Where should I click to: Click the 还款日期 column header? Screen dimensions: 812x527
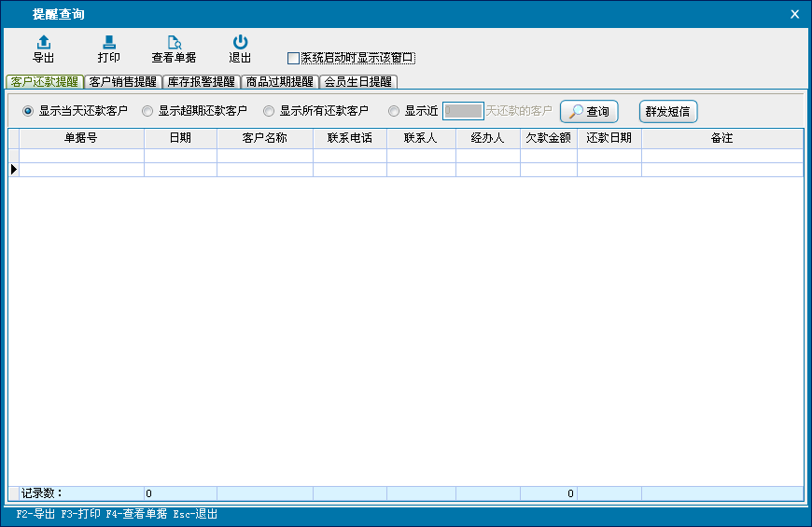(609, 138)
